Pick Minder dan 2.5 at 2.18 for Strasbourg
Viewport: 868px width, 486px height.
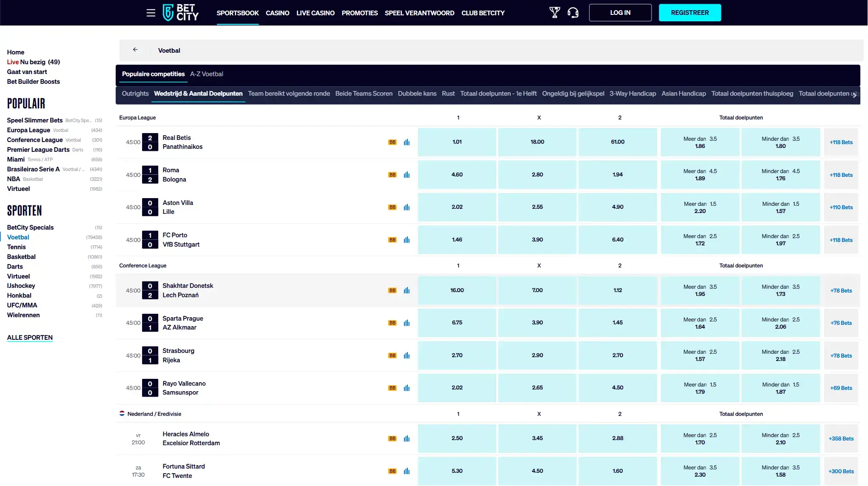coord(780,355)
